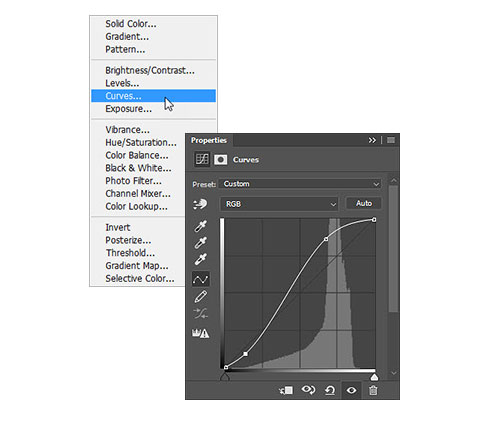Select Threshold... adjustment
490x427 pixels.
(x=138, y=253)
